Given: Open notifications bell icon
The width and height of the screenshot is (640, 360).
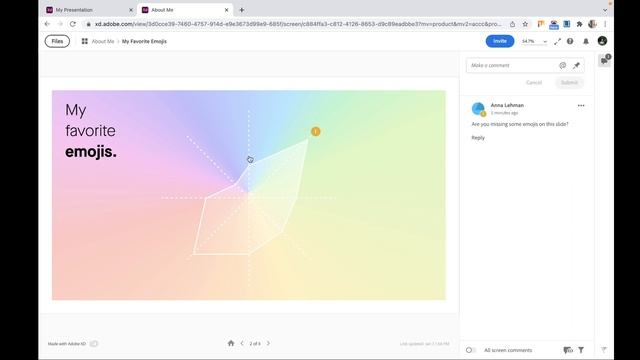Looking at the screenshot, I should click(586, 41).
